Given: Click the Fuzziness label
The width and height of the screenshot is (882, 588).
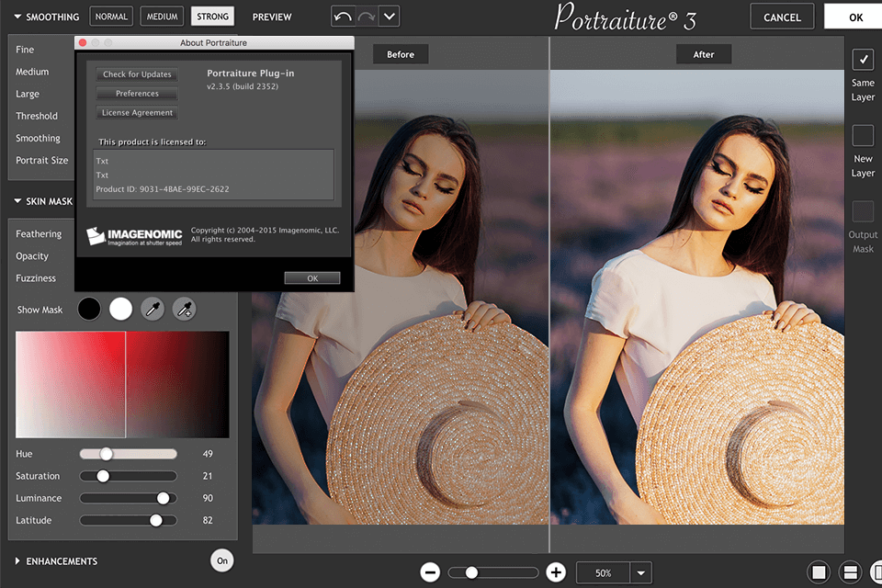Looking at the screenshot, I should [36, 278].
